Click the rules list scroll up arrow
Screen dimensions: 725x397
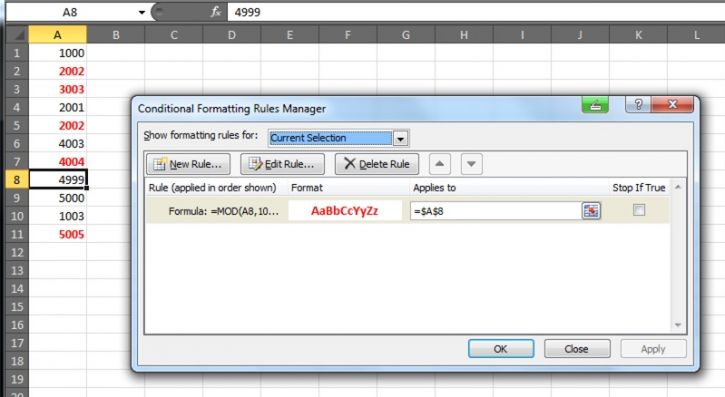(x=678, y=187)
